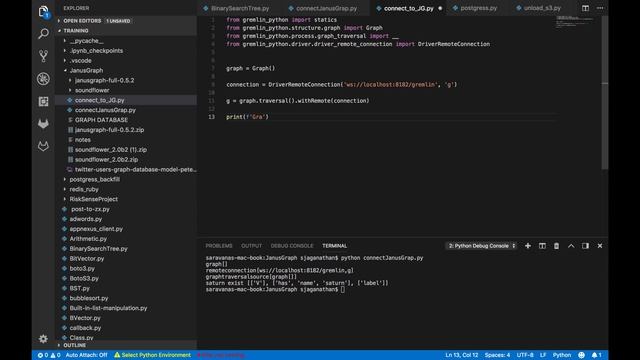The height and width of the screenshot is (360, 640).
Task: Kill terminal with trash icon
Action: click(x=556, y=246)
